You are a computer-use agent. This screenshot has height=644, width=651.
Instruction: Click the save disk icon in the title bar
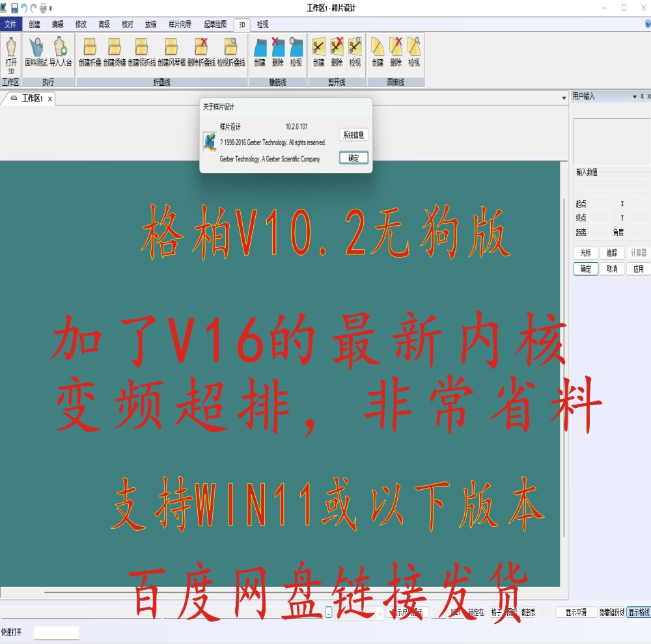pyautogui.click(x=14, y=8)
